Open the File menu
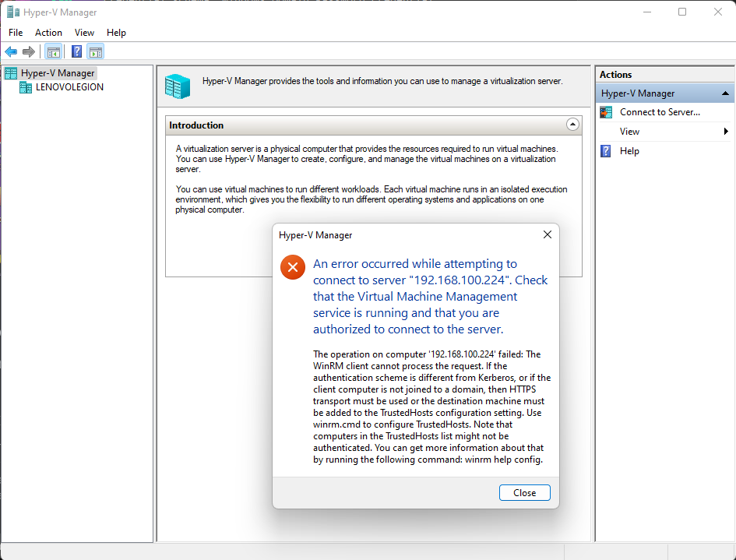Viewport: 736px width, 560px height. [x=16, y=33]
